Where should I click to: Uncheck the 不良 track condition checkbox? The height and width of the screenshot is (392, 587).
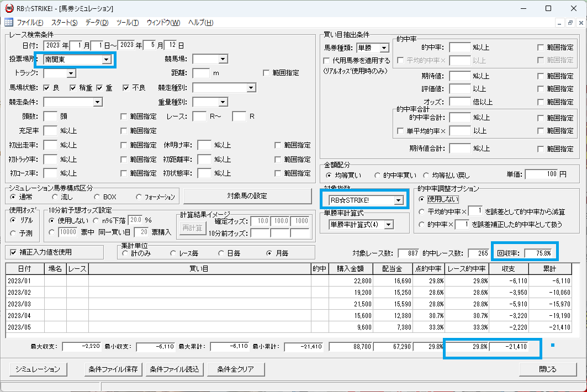click(x=126, y=88)
